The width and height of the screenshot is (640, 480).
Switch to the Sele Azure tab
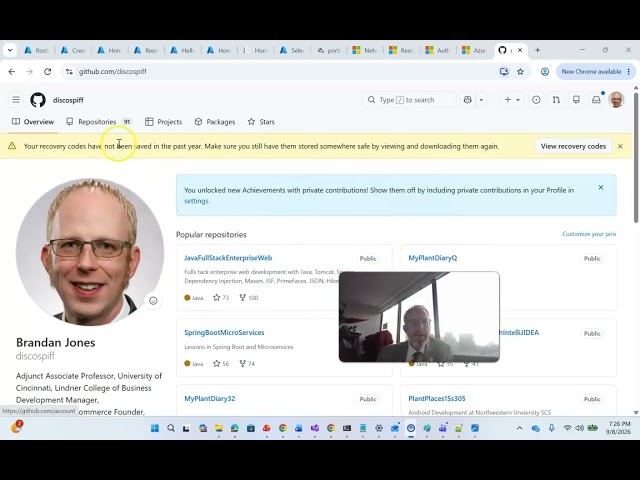pyautogui.click(x=292, y=50)
